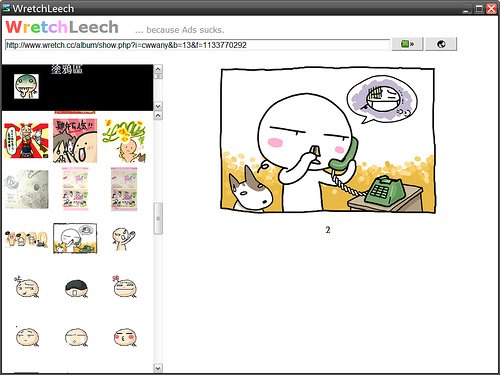Screen dimensions: 500x375
Task: Select the highlighted telephone comic thumbnail
Action: 75,238
